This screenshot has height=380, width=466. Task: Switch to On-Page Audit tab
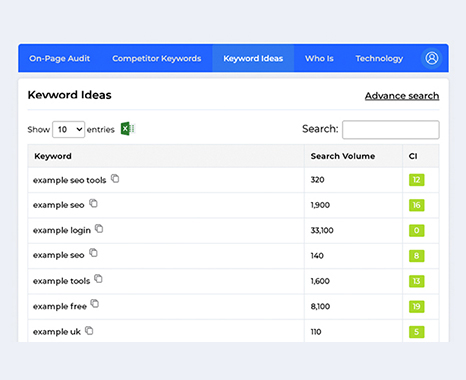pos(60,59)
